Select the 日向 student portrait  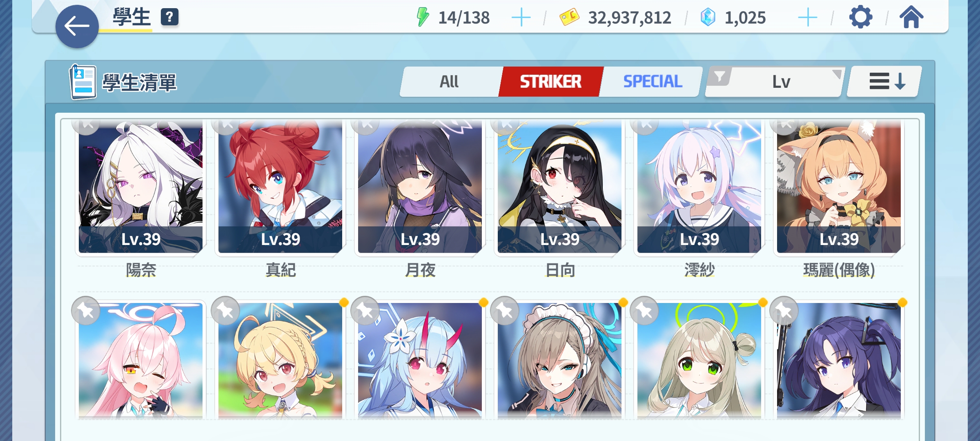click(x=559, y=188)
